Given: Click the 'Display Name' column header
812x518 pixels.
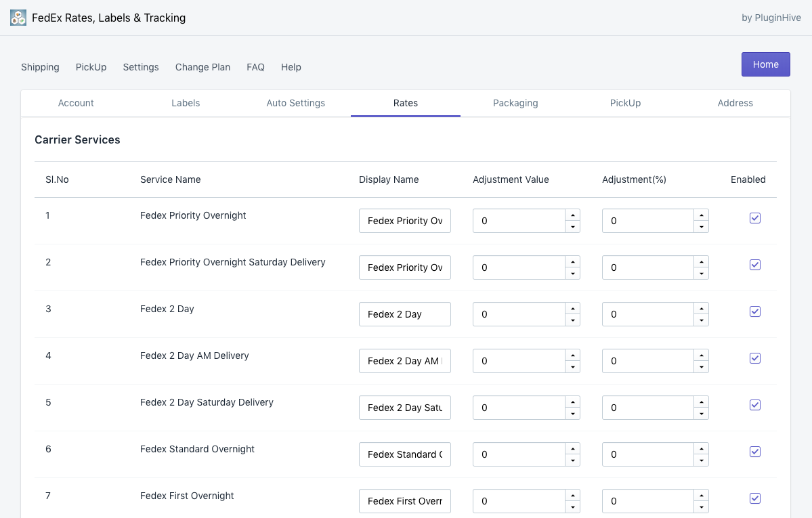Looking at the screenshot, I should (389, 179).
